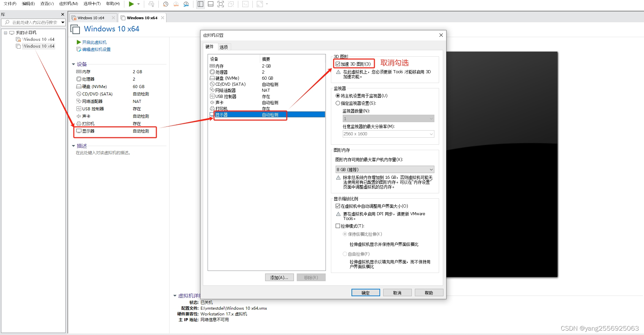
Task: Uncheck 加速 3D 图形 checkbox
Action: (x=338, y=64)
